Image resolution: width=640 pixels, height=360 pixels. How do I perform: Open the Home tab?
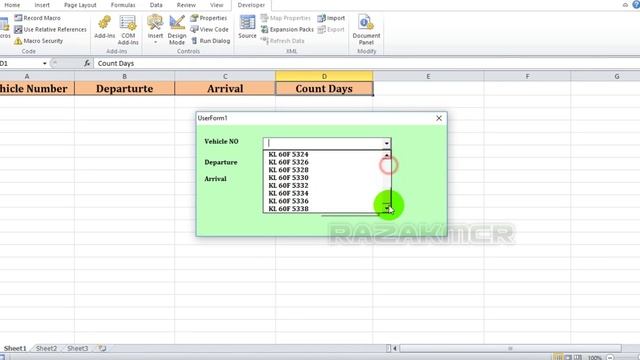[x=12, y=5]
